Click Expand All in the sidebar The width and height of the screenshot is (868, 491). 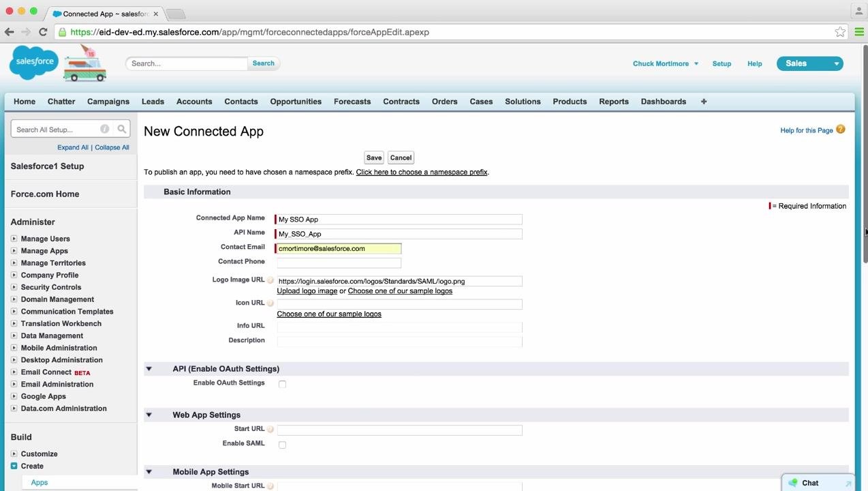click(73, 147)
